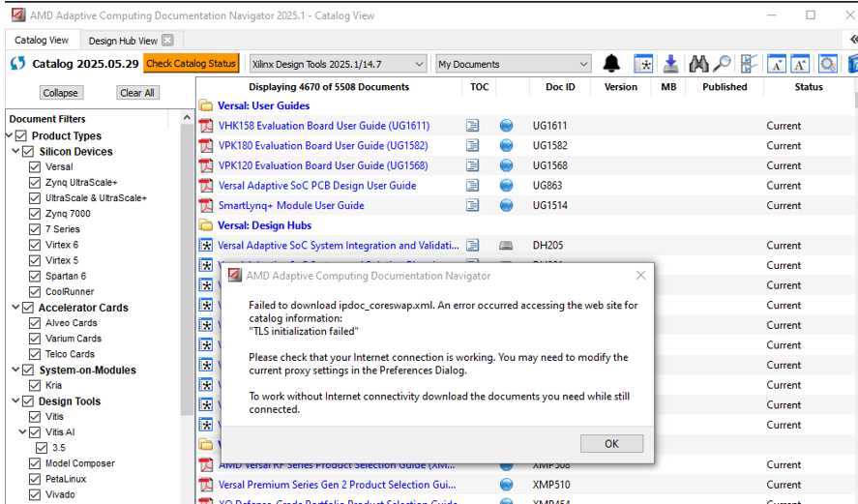
Task: Toggle the Alveo Cards checkbox
Action: [35, 323]
